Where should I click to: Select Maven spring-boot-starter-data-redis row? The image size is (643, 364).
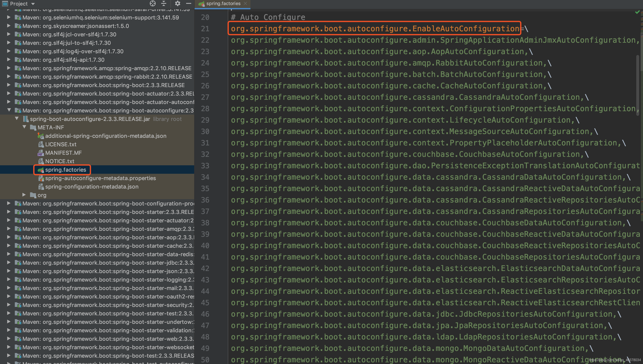click(97, 254)
